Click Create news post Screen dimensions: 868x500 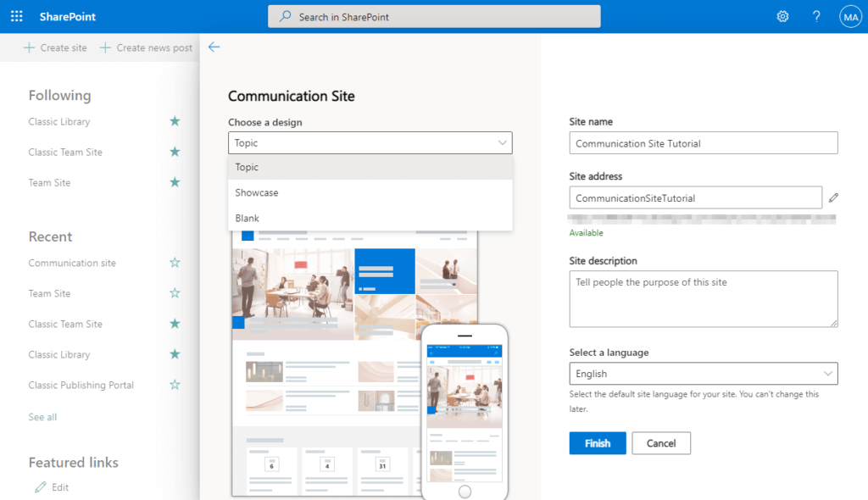(146, 47)
